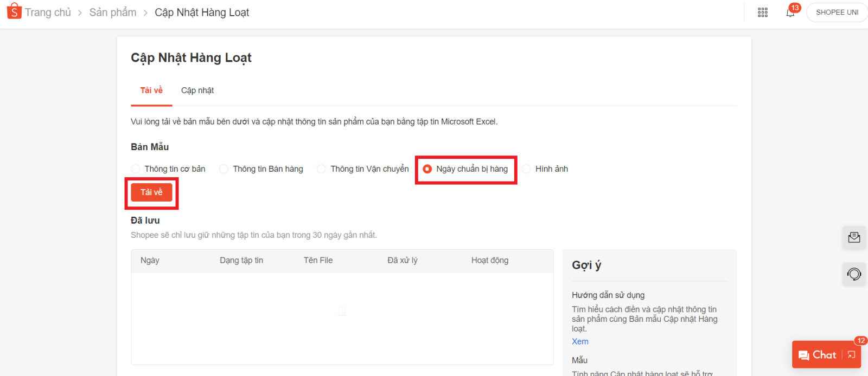Navigate to Sản phẩm breadcrumb
This screenshot has height=376, width=868.
[113, 12]
